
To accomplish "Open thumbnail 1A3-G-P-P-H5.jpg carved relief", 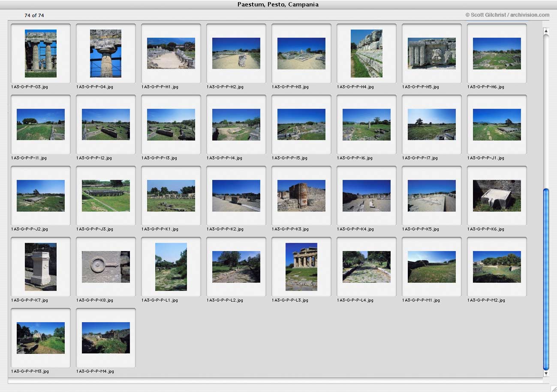I will (432, 54).
